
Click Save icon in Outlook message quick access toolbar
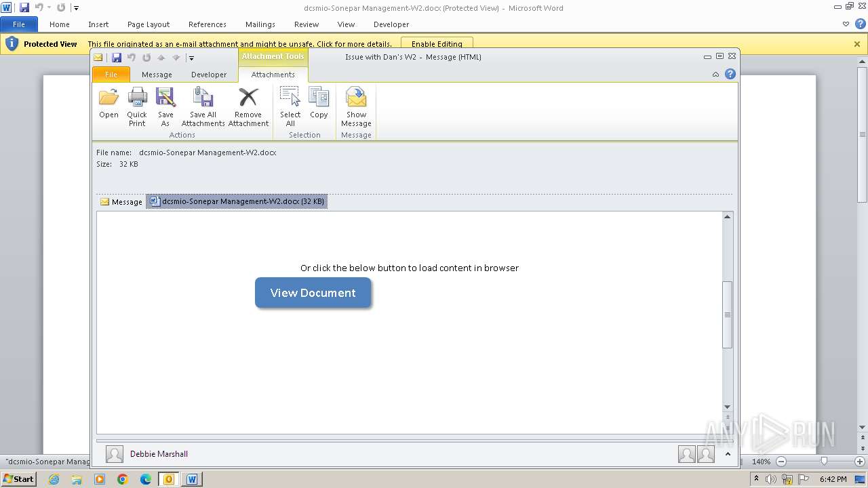[x=117, y=58]
